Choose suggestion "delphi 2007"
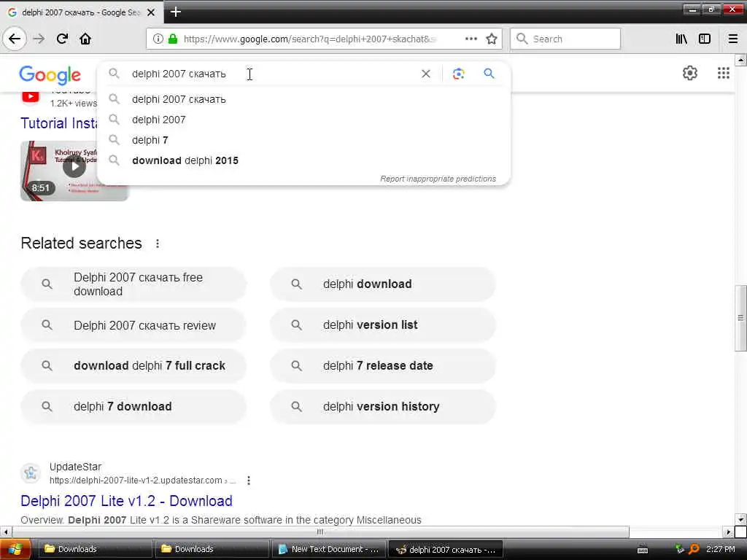This screenshot has width=747, height=560. [304, 120]
